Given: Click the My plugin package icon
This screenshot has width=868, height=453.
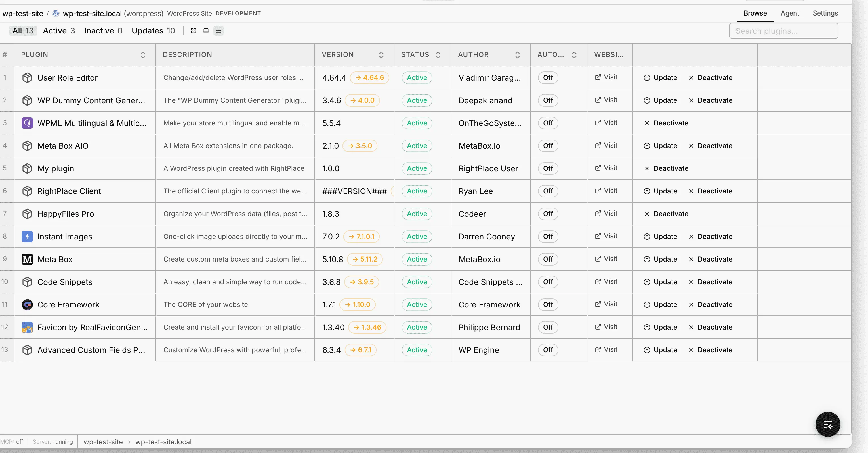Looking at the screenshot, I should pyautogui.click(x=27, y=168).
